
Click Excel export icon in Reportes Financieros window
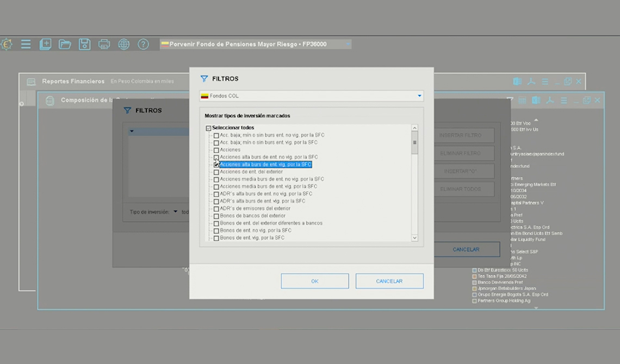(517, 81)
